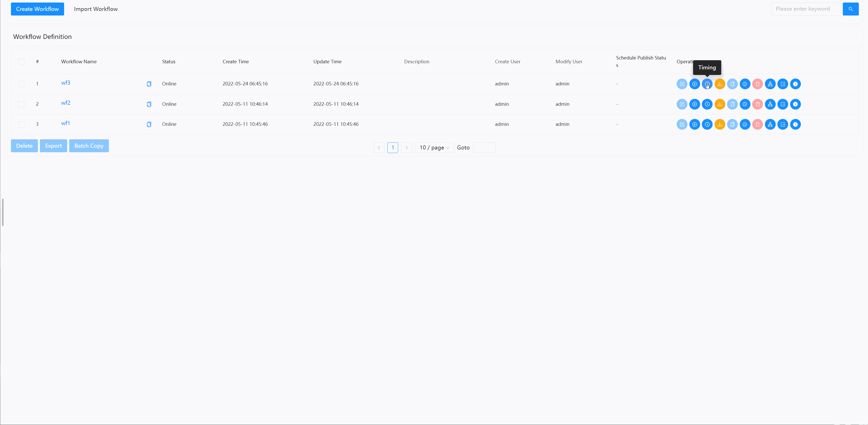
Task: Click the Create Workflow button
Action: pyautogui.click(x=37, y=9)
